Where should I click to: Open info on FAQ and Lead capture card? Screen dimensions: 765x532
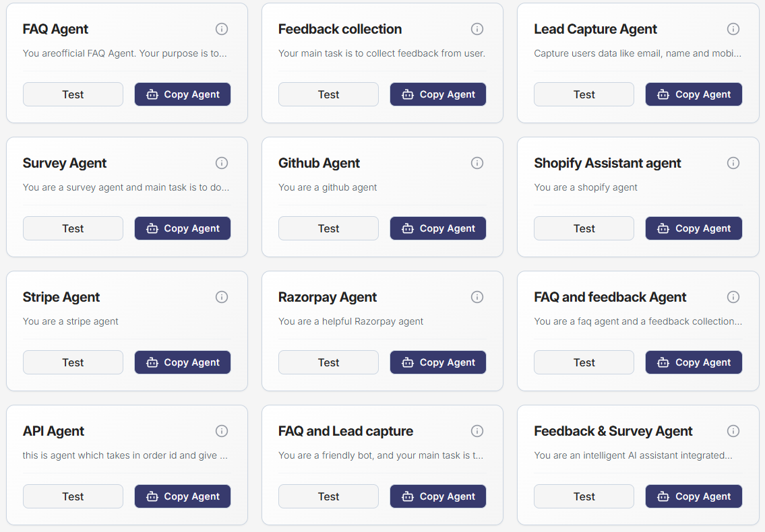click(477, 431)
